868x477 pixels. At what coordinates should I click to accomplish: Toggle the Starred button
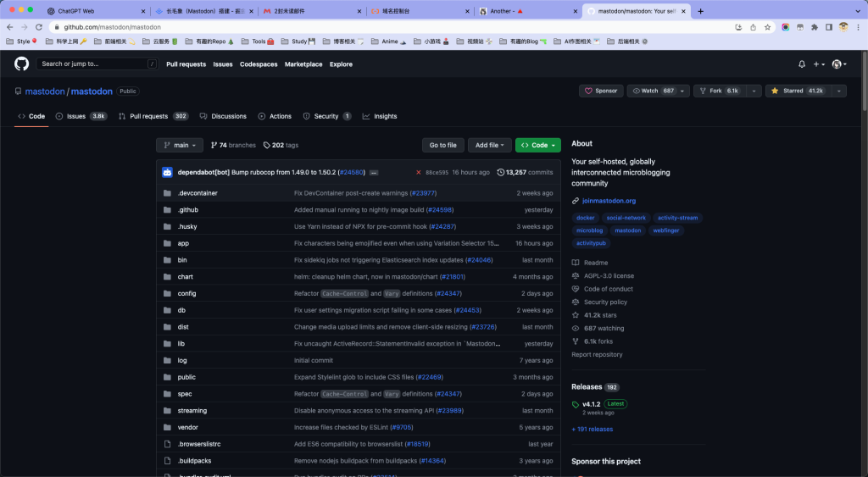coord(797,91)
